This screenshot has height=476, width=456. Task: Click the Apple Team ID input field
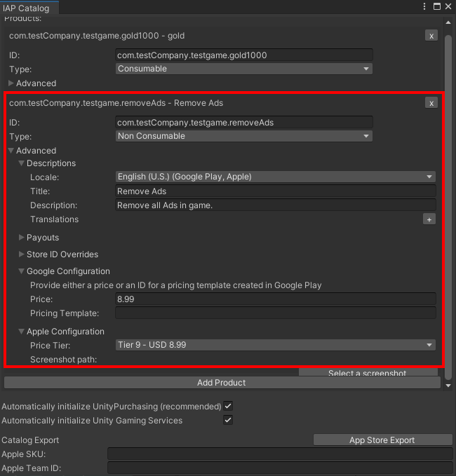click(280, 468)
